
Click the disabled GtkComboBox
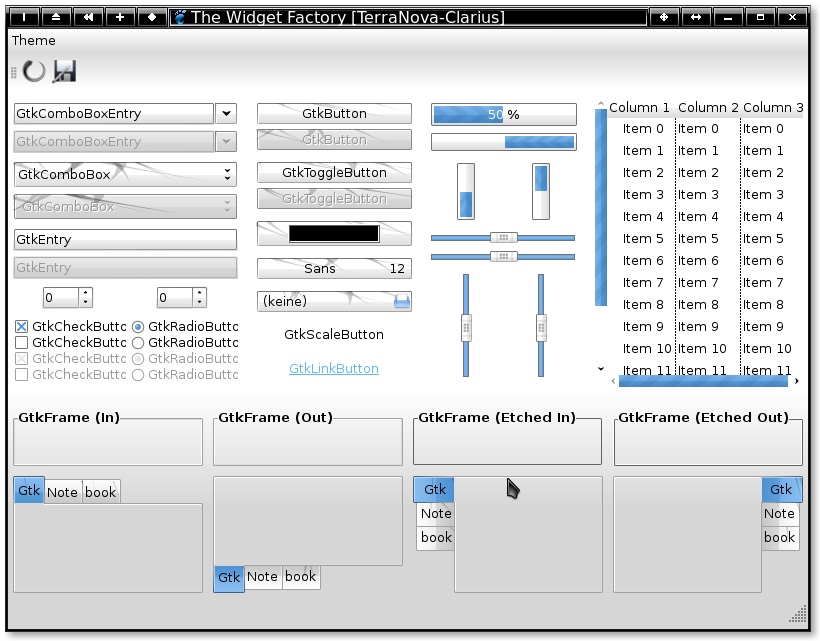pos(125,207)
